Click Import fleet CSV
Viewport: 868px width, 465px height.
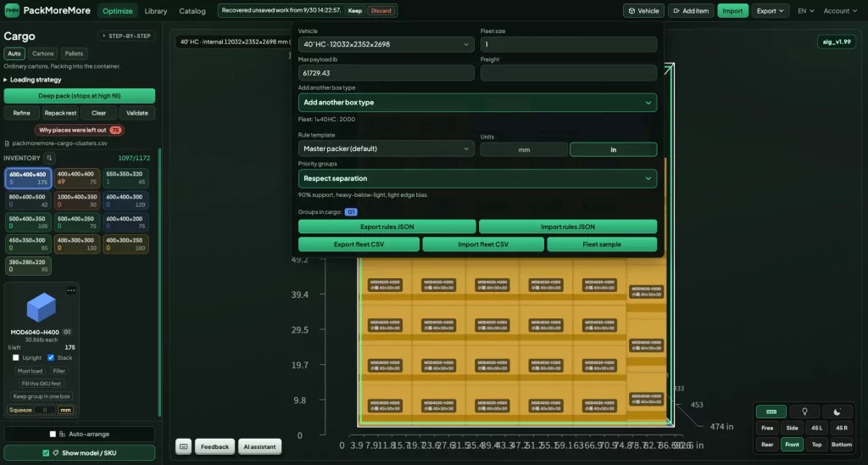click(x=482, y=244)
